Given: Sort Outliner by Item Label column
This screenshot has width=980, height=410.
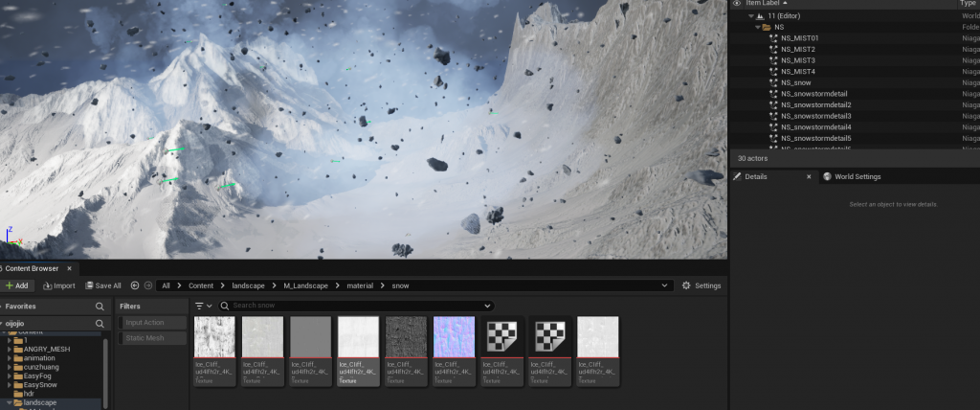Looking at the screenshot, I should coord(763,4).
